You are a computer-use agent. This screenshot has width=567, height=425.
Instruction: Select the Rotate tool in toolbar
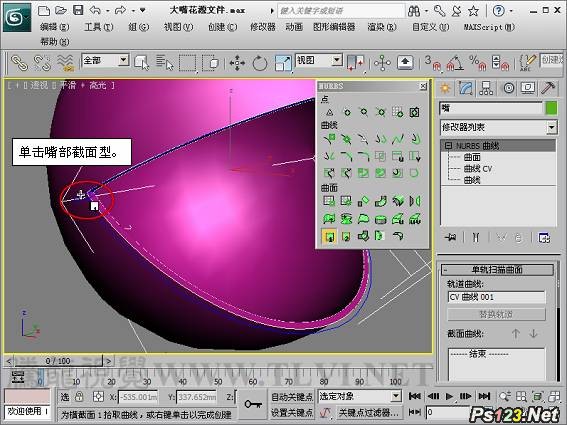pos(260,63)
